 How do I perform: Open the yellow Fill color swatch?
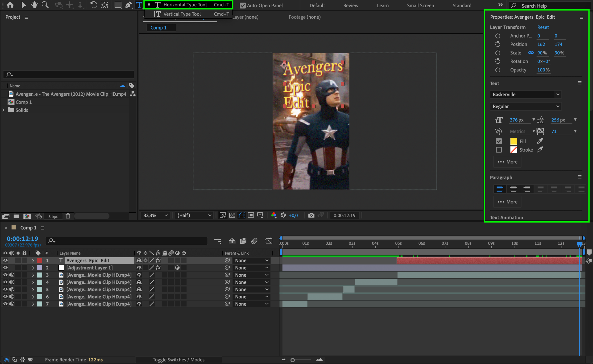[513, 141]
